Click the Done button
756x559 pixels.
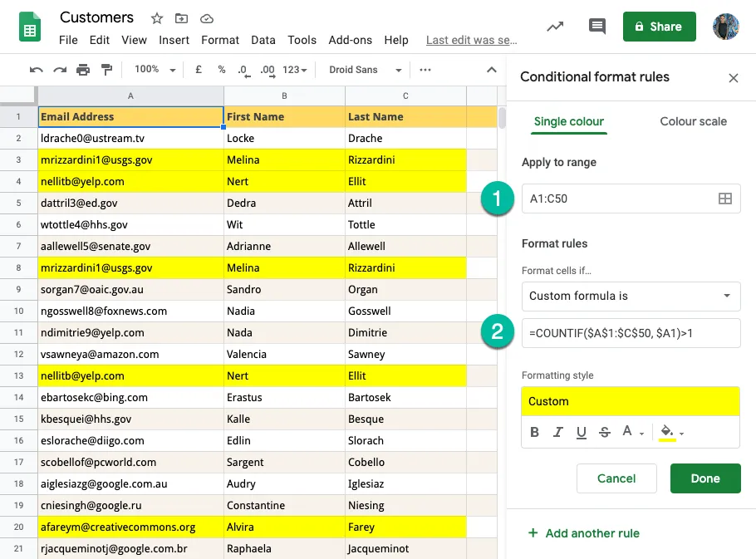click(705, 478)
